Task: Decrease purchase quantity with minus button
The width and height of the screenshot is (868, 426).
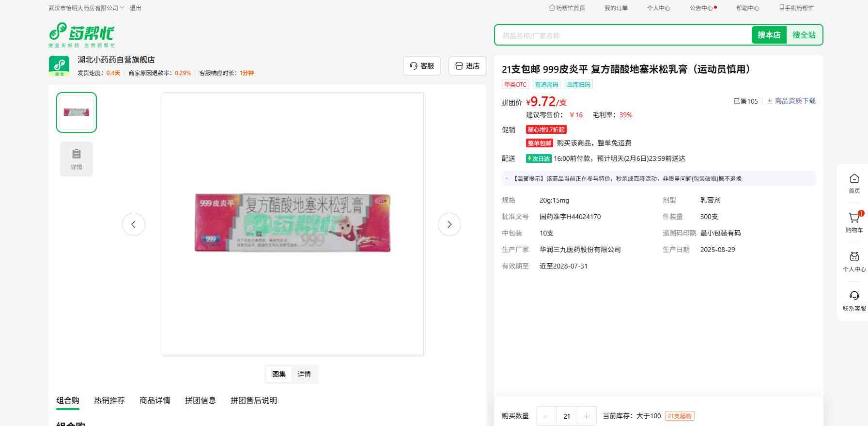Action: click(547, 416)
